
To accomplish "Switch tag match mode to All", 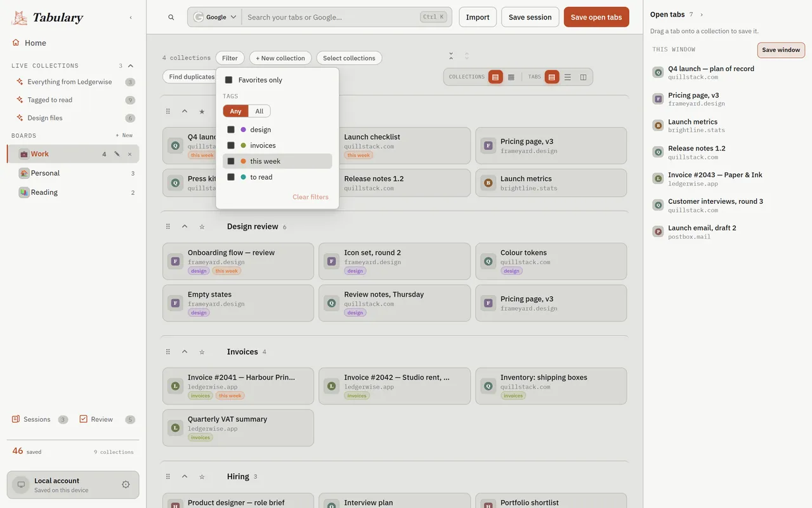I will coord(259,111).
